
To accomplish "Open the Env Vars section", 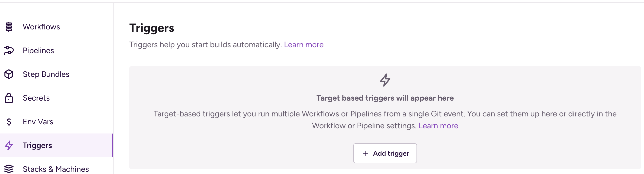I will 38,121.
